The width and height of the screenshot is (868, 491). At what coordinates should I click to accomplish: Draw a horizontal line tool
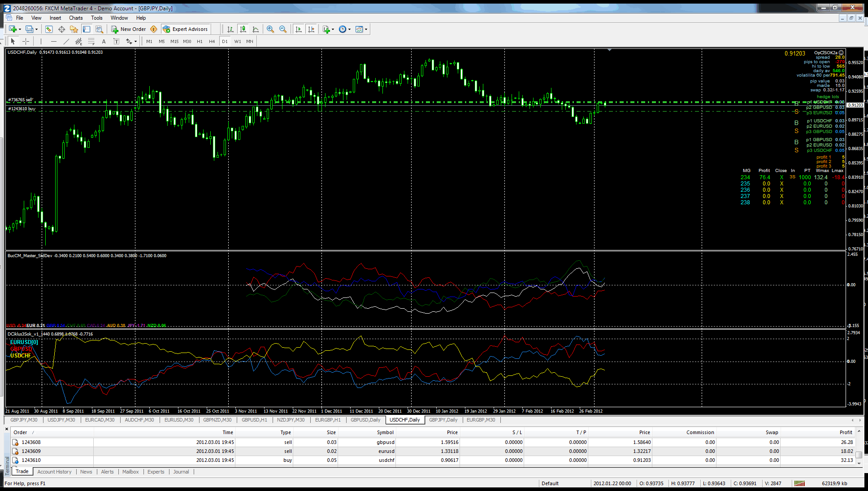[54, 41]
